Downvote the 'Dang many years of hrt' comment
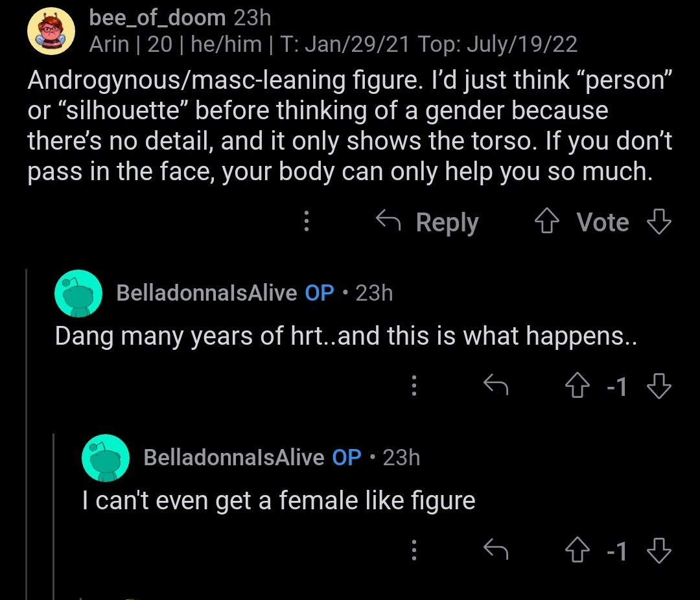 (659, 386)
